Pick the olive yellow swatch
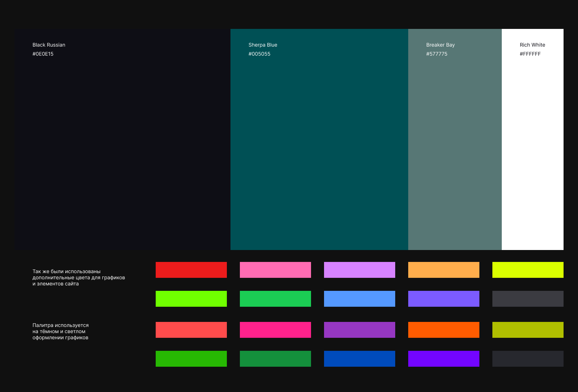The image size is (578, 392). (528, 330)
